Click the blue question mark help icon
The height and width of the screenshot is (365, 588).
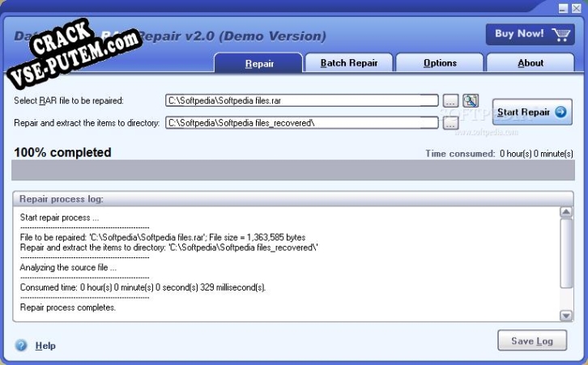(21, 346)
